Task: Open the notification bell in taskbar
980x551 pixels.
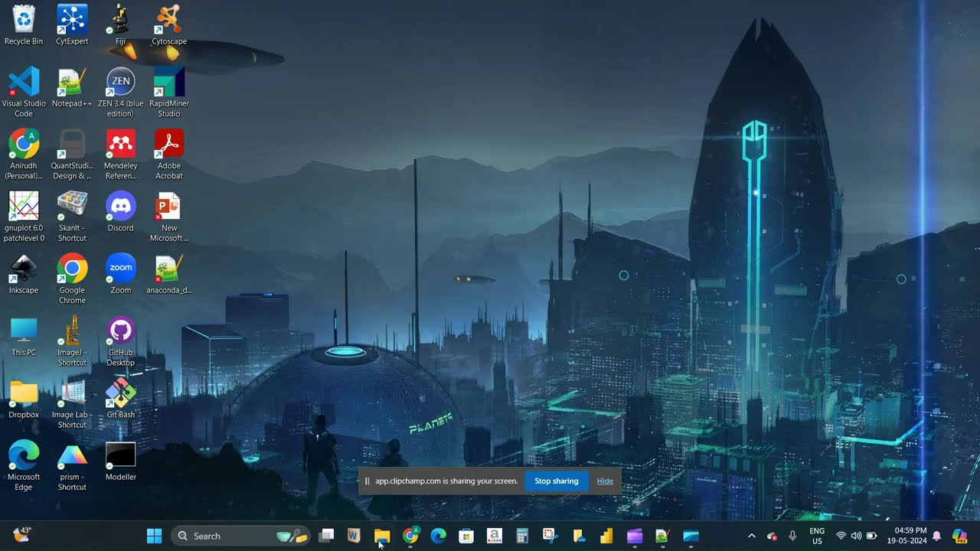Action: [936, 536]
